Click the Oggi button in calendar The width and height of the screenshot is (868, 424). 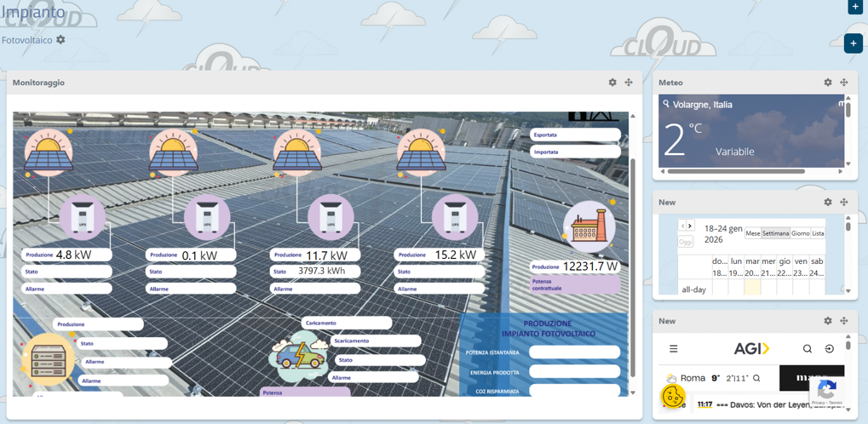686,242
